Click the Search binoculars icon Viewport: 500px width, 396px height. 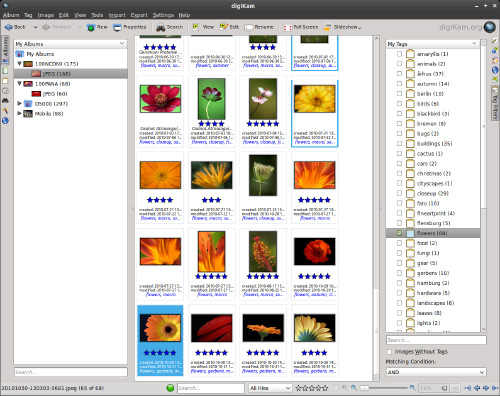click(161, 27)
